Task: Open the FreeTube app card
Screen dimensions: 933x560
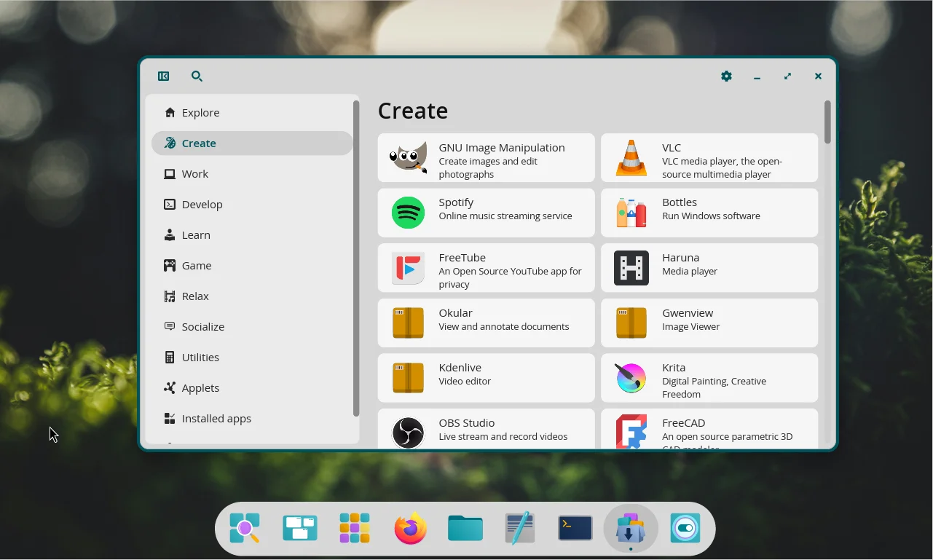Action: coord(486,268)
